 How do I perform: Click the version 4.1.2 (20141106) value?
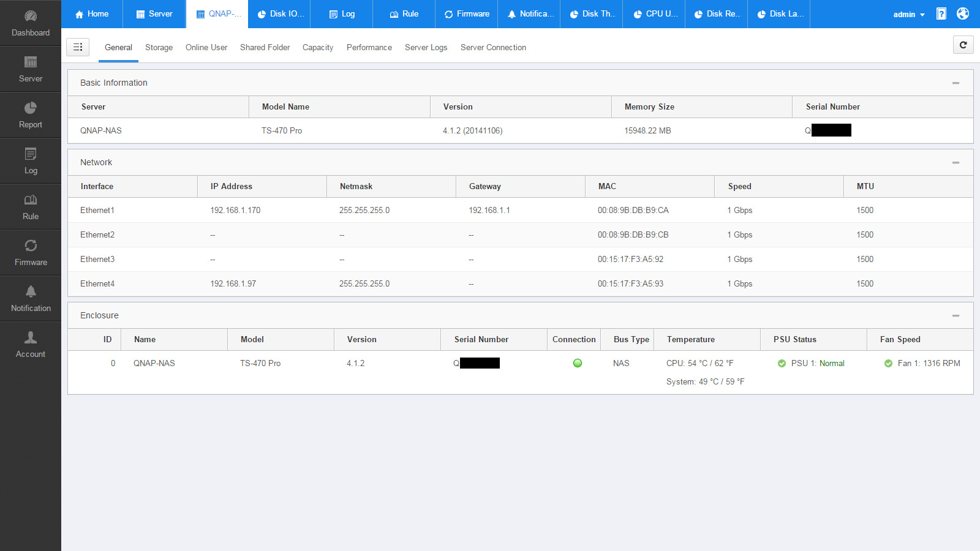click(x=472, y=130)
